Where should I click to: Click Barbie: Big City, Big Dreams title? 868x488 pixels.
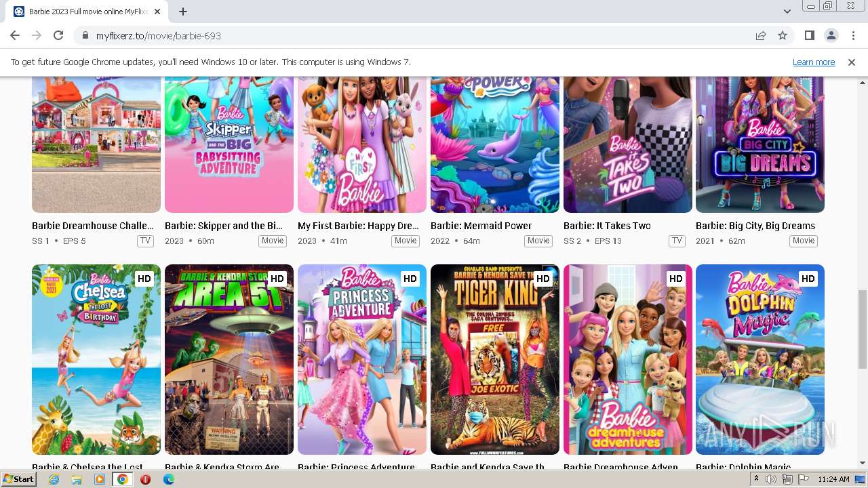[755, 226]
